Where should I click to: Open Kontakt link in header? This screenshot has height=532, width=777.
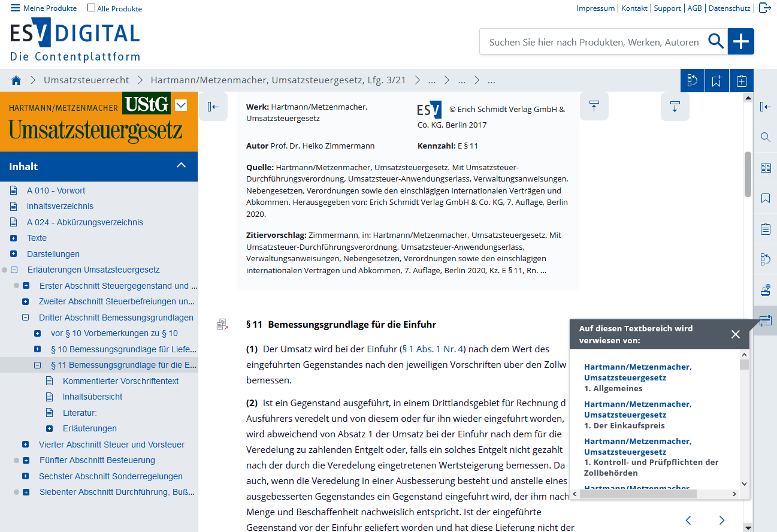634,8
